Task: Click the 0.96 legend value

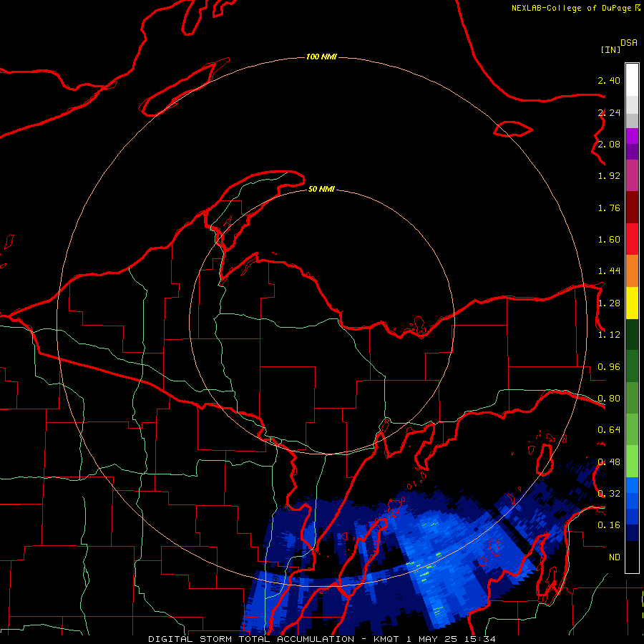Action: click(x=609, y=367)
